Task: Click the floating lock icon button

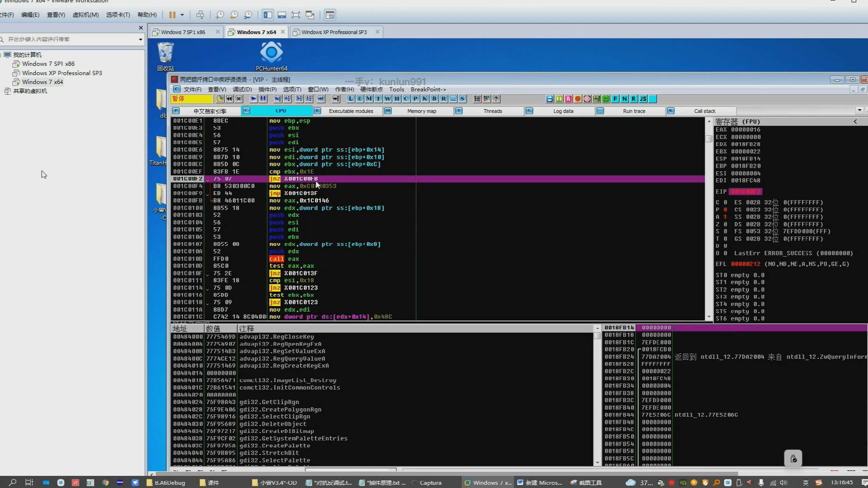Action: [793, 459]
